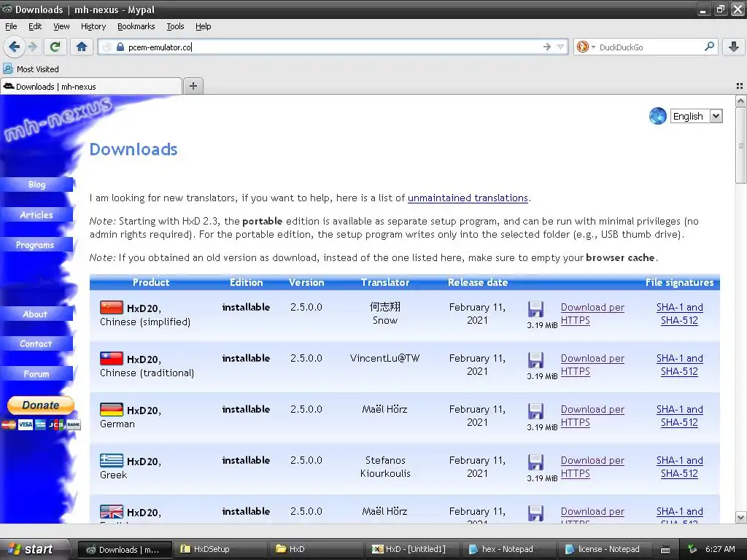Screen dimensions: 747x560
Task: Open a new tab with plus button
Action: [x=193, y=86]
